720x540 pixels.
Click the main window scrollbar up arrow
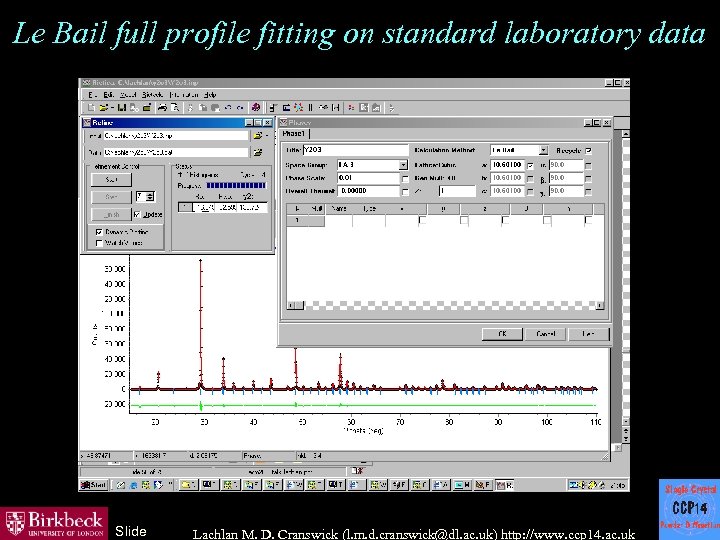coord(625,134)
